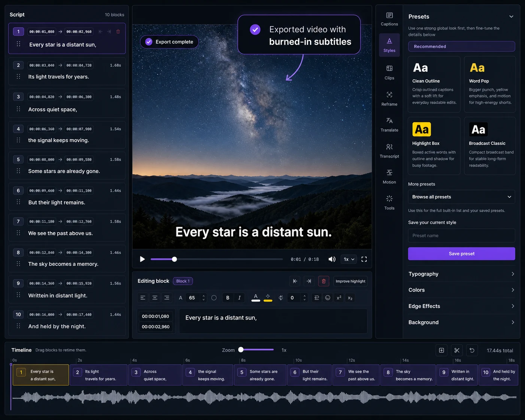Open the Motion tab
The width and height of the screenshot is (525, 420).
(x=389, y=177)
